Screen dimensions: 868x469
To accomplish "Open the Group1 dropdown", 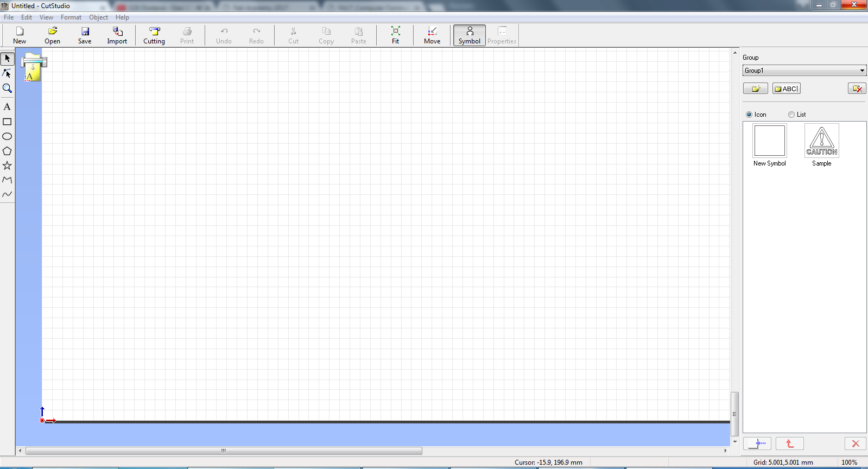I will (x=804, y=71).
